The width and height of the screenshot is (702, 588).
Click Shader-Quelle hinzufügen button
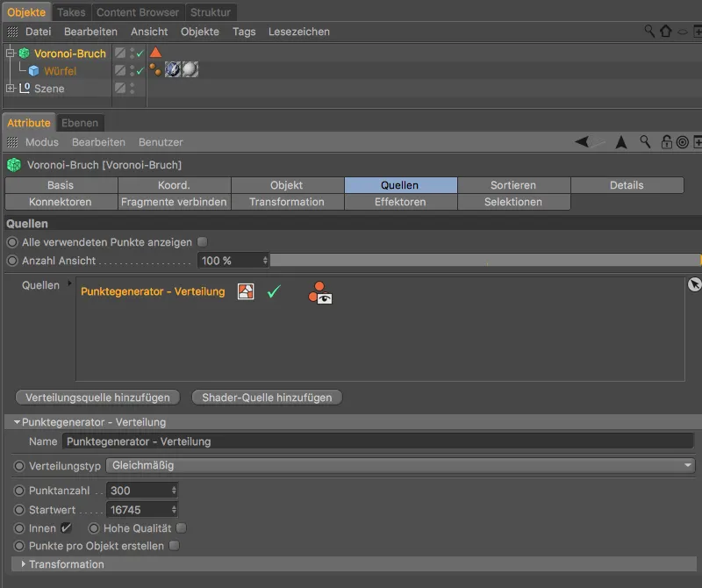click(267, 398)
